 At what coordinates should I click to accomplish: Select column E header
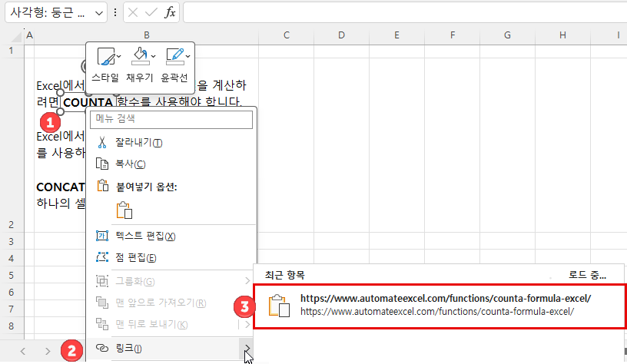tap(396, 35)
